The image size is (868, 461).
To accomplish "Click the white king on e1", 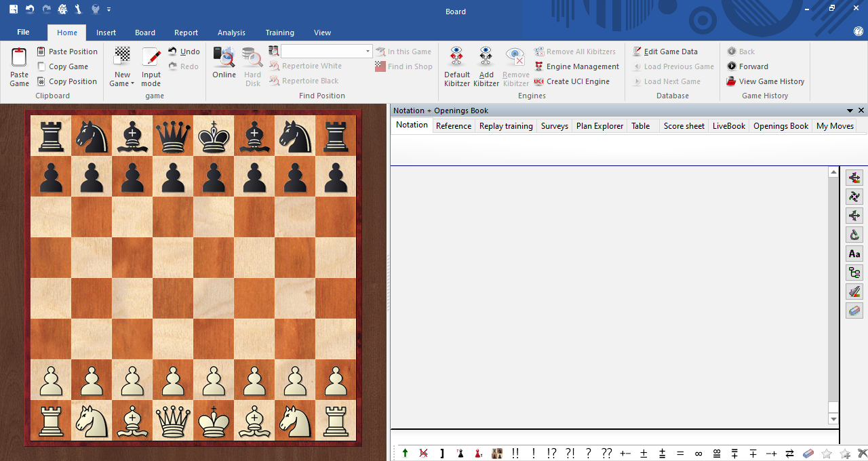I will (214, 420).
